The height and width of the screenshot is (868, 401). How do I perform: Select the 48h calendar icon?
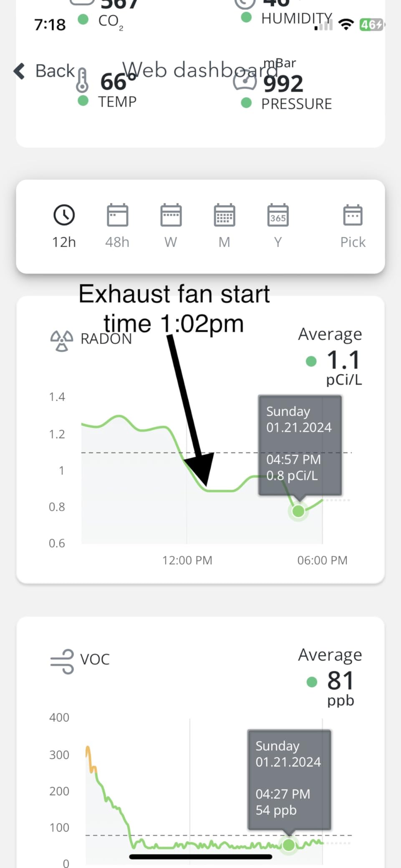point(117,215)
